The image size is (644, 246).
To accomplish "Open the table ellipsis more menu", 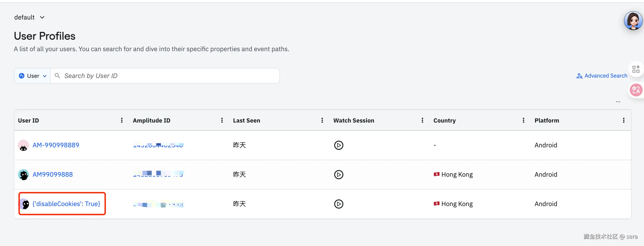I will pyautogui.click(x=618, y=101).
